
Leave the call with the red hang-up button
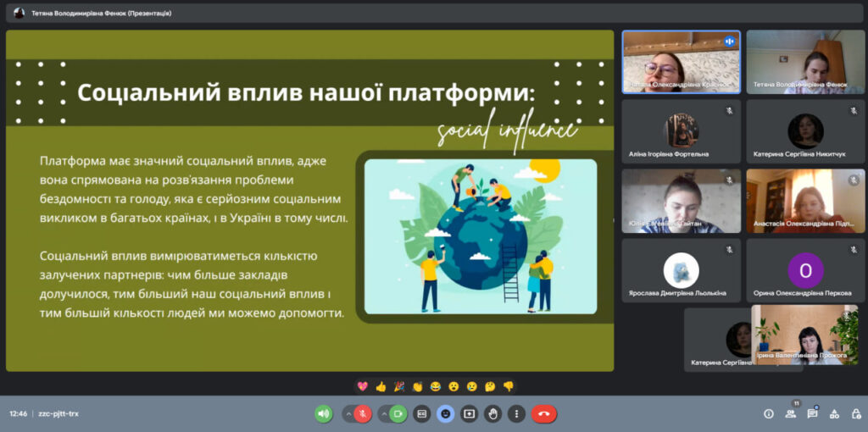point(544,414)
